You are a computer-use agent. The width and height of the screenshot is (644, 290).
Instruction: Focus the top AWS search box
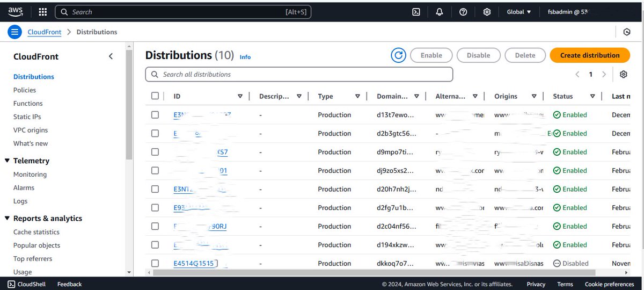[182, 12]
